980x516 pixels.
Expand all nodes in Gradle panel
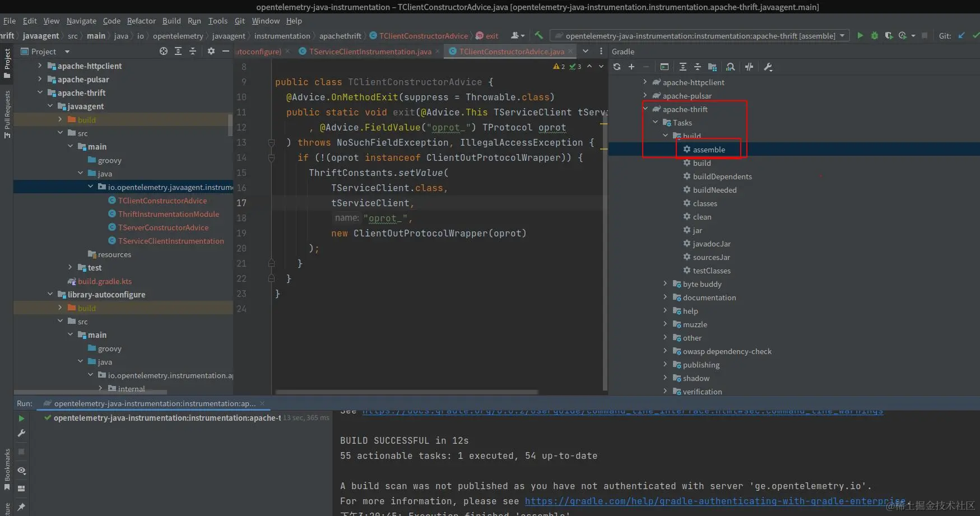click(x=683, y=67)
